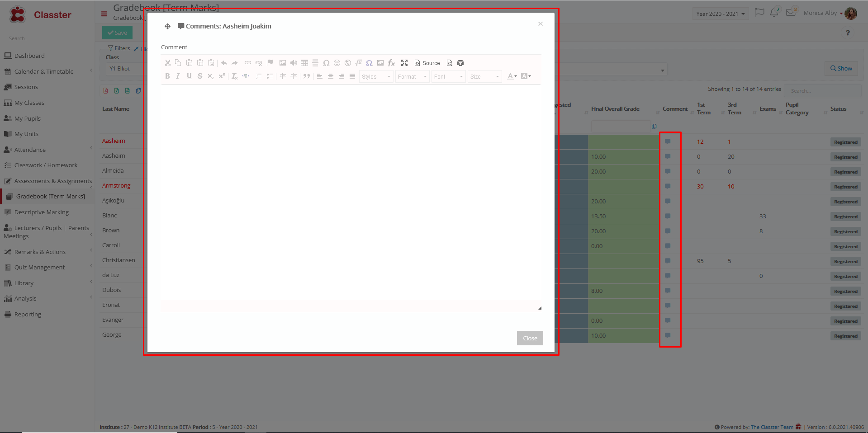Toggle Underline formatting
Viewport: 868px width, 433px height.
click(x=189, y=76)
